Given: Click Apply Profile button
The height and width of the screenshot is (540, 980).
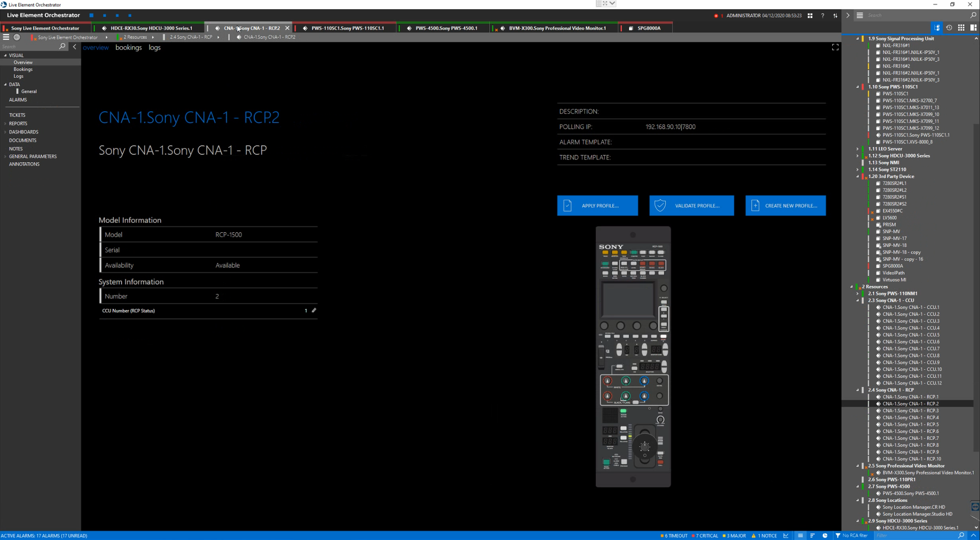Looking at the screenshot, I should tap(597, 205).
